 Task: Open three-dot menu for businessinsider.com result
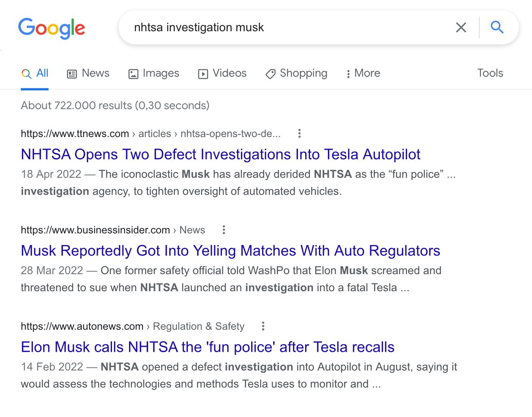click(224, 230)
